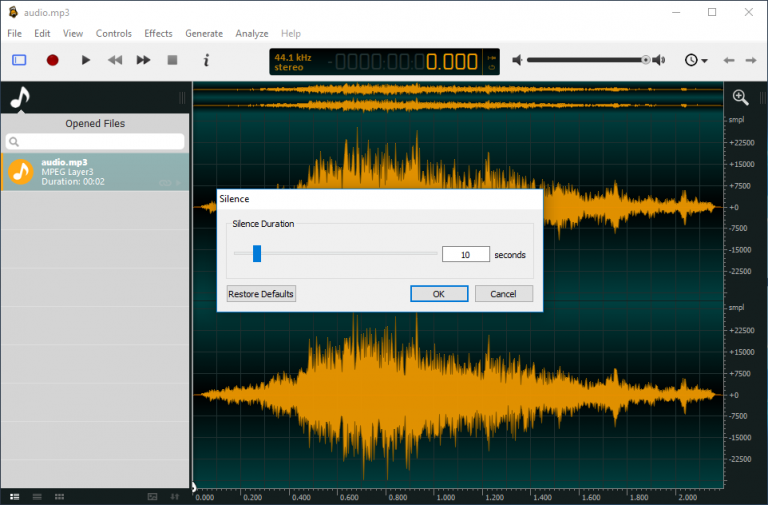Play the audio with the Play button

click(86, 60)
